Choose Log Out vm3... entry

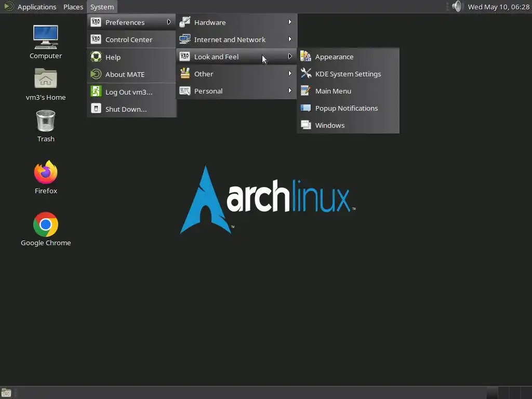(x=131, y=92)
